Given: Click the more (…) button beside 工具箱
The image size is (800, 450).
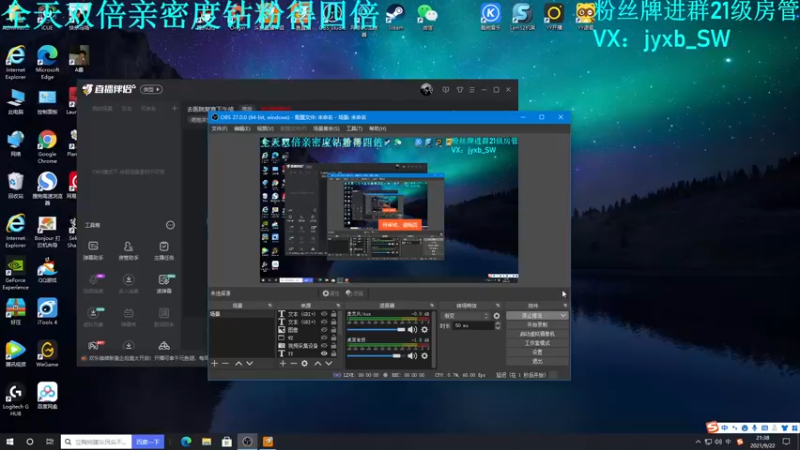Looking at the screenshot, I should click(x=170, y=225).
